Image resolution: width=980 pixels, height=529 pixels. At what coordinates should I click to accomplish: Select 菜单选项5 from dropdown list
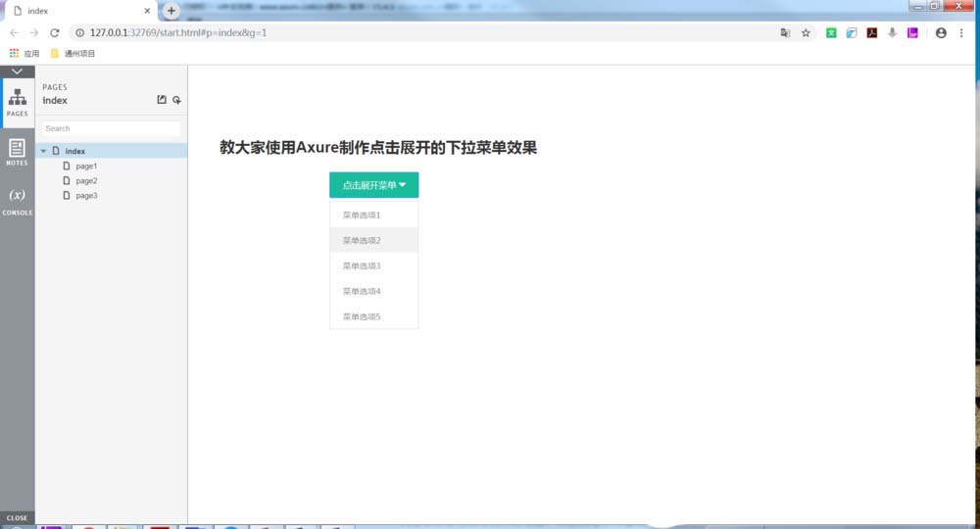tap(373, 316)
